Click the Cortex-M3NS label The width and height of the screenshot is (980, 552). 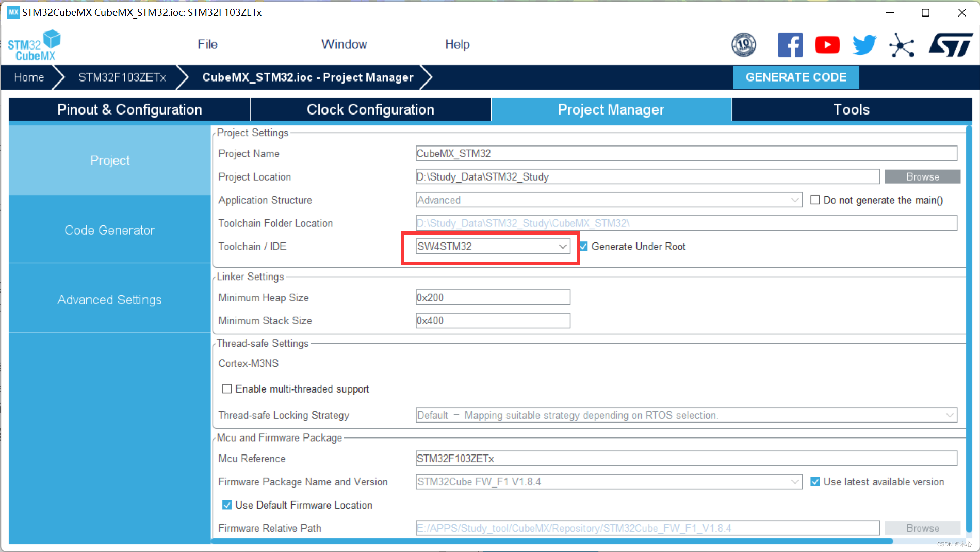(248, 363)
